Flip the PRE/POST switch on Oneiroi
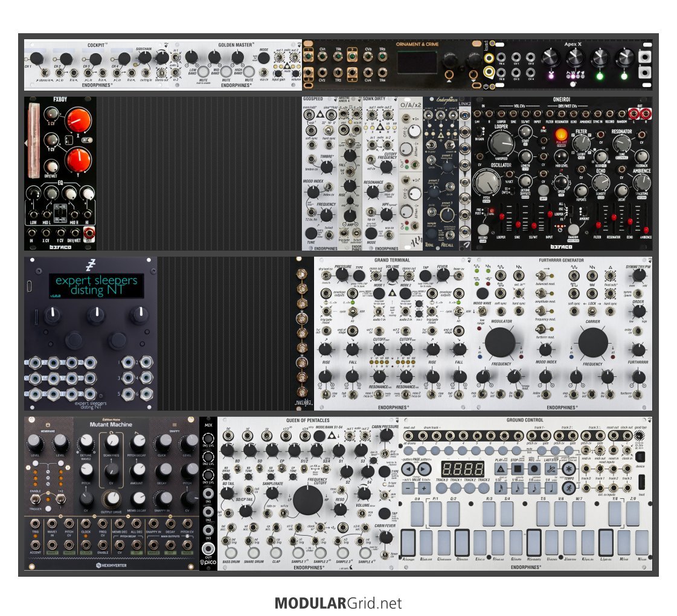The image size is (677, 616). (485, 213)
